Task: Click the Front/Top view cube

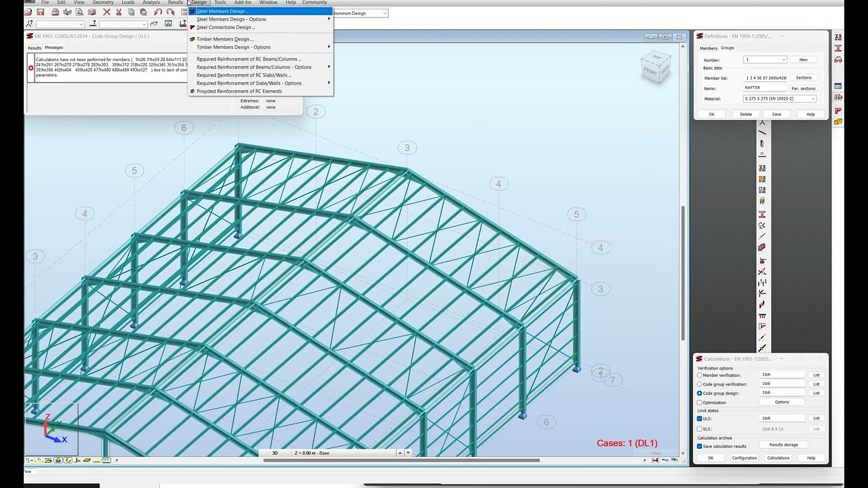Action: pos(656,66)
